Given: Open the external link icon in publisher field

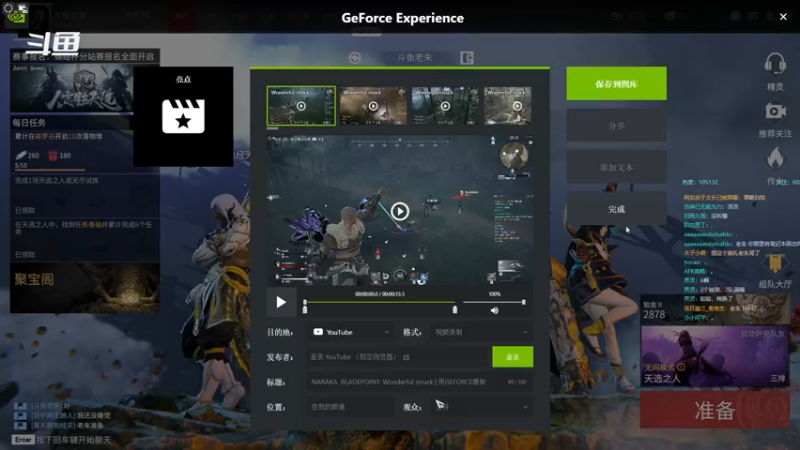Looking at the screenshot, I should (x=406, y=357).
